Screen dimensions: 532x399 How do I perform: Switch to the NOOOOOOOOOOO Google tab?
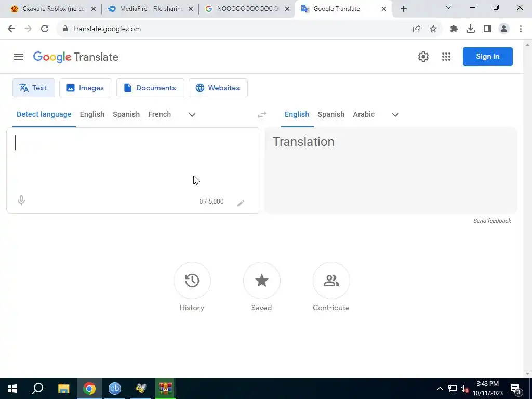pos(248,9)
